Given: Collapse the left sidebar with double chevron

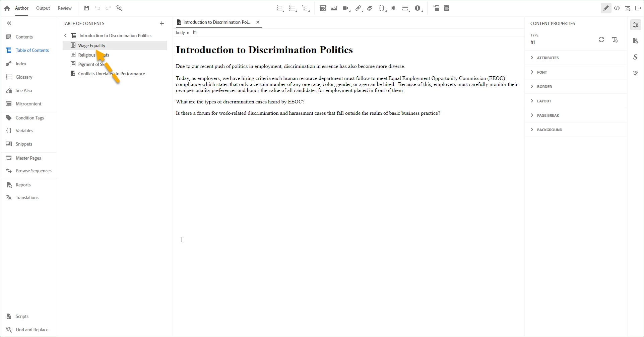Looking at the screenshot, I should click(9, 23).
